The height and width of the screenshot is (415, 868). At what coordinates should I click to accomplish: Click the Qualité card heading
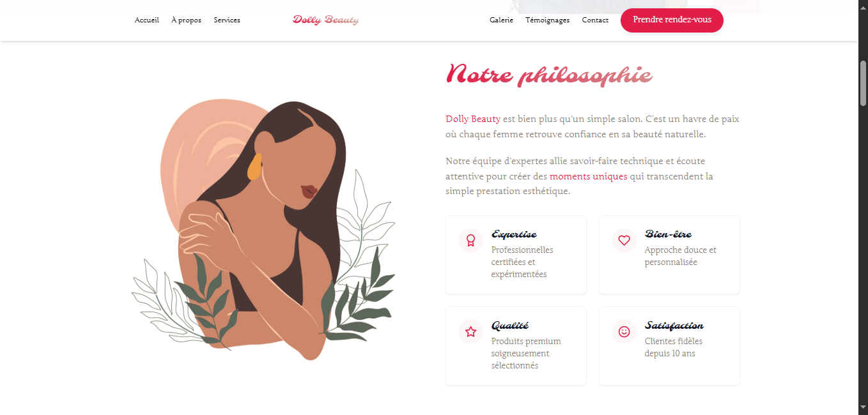pyautogui.click(x=510, y=326)
